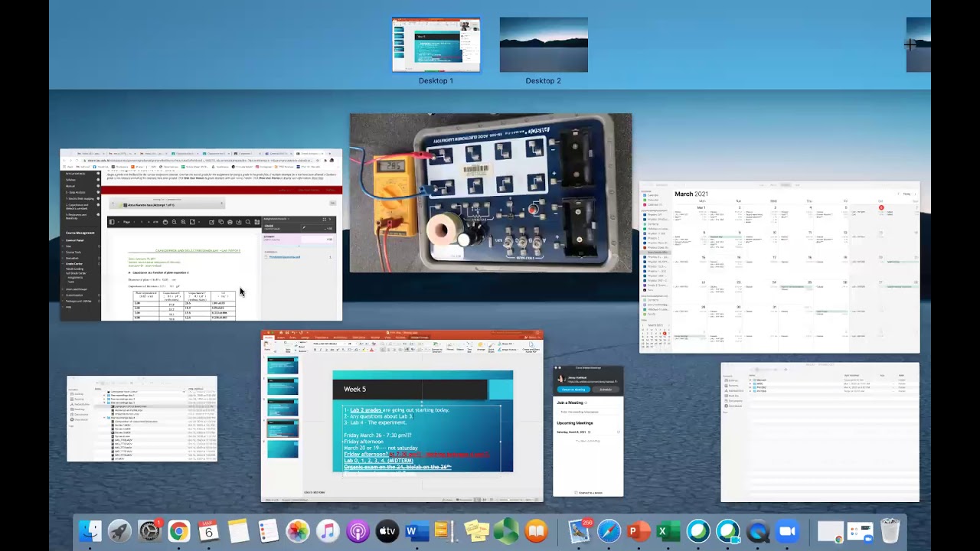This screenshot has width=980, height=551.
Task: Select slide 3 thumbnail in PowerPoint
Action: click(283, 407)
